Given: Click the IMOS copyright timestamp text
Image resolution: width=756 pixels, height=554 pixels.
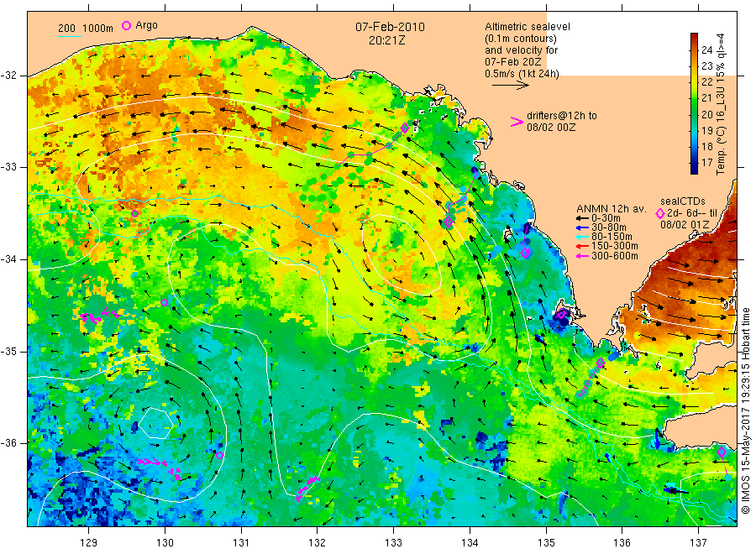Looking at the screenshot, I should tap(745, 410).
